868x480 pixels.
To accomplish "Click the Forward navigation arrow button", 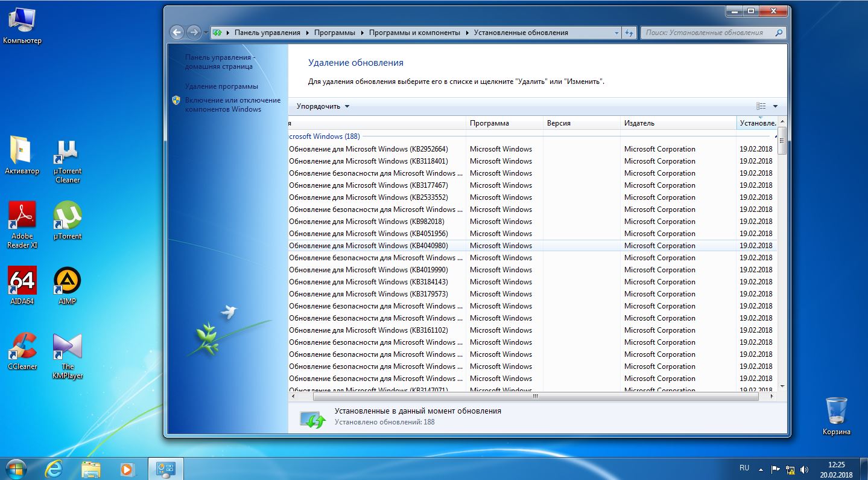I will pyautogui.click(x=194, y=33).
